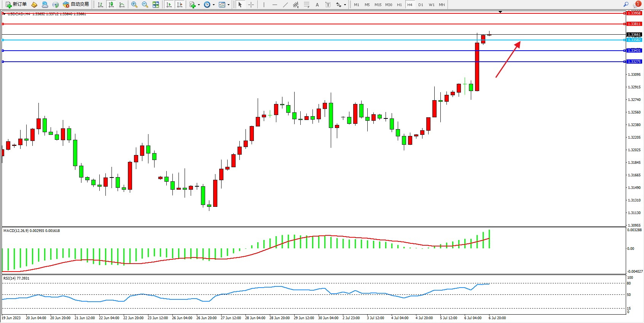Open the search magnifier in toolbar
Screen dimensions: 644x323
coord(626,5)
